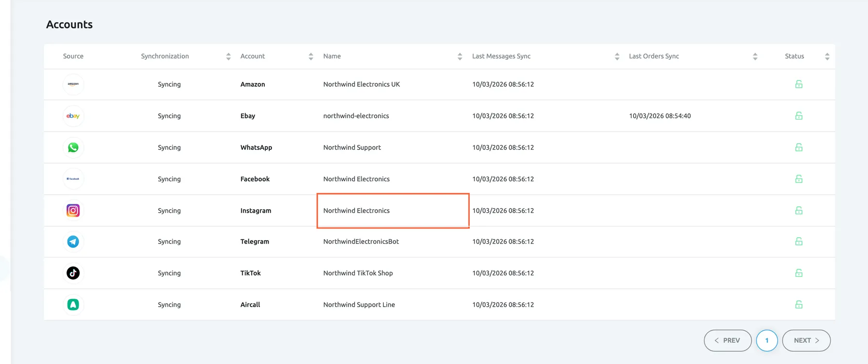
Task: Sort by the Status column arrows
Action: [827, 56]
